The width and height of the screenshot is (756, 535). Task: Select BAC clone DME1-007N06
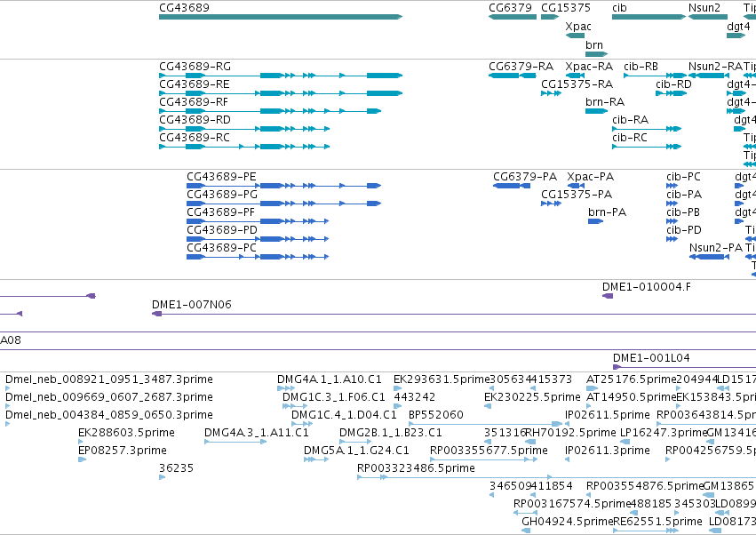[x=454, y=314]
